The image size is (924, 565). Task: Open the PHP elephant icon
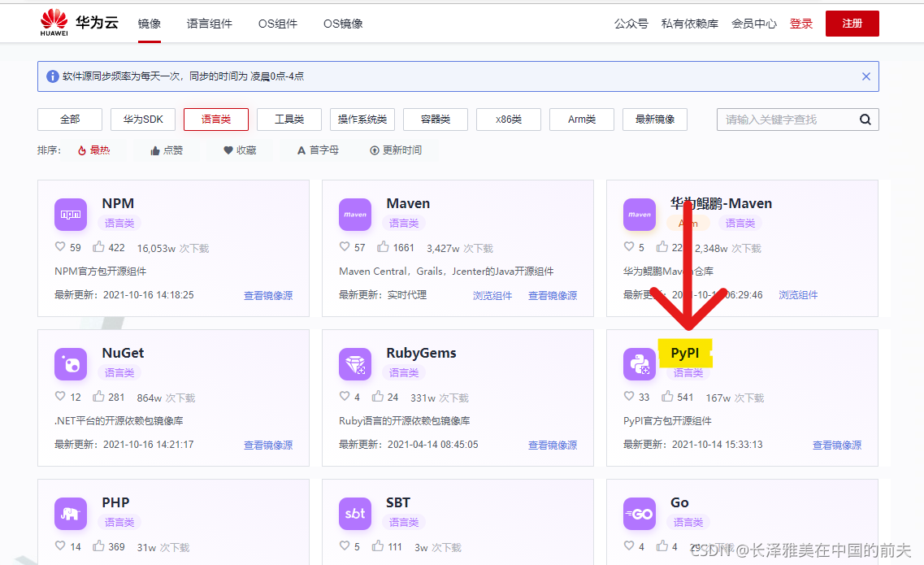click(71, 514)
